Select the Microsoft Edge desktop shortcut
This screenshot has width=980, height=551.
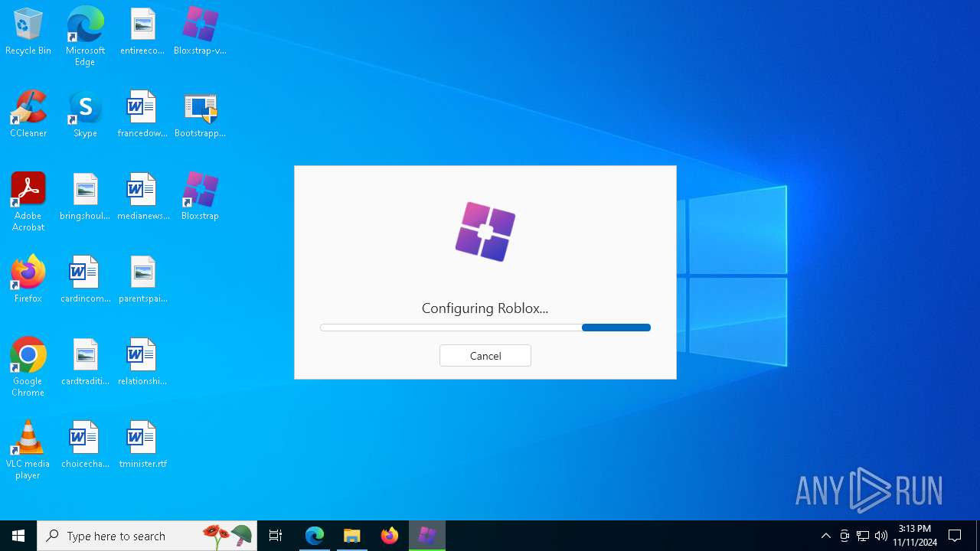85,37
